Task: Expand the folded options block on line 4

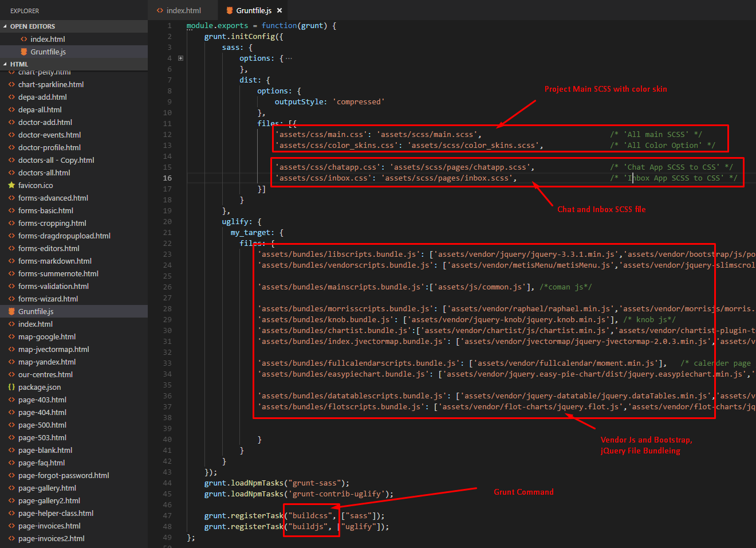Action: click(180, 58)
